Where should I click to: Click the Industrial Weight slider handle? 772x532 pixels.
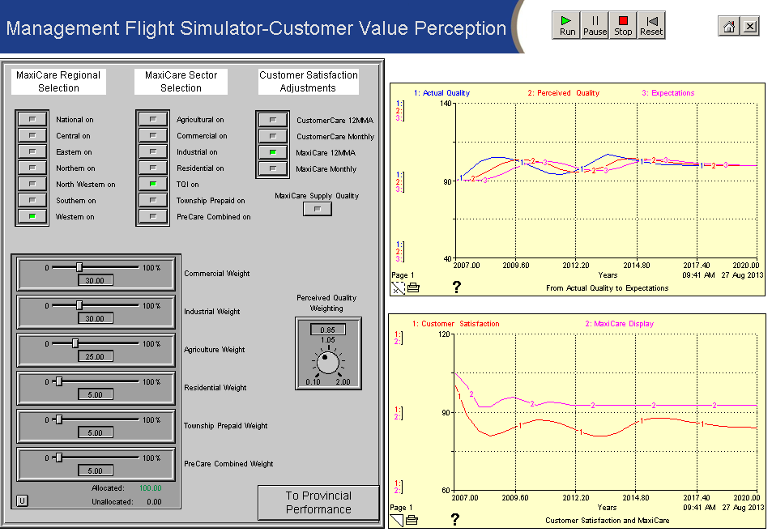[x=79, y=305]
